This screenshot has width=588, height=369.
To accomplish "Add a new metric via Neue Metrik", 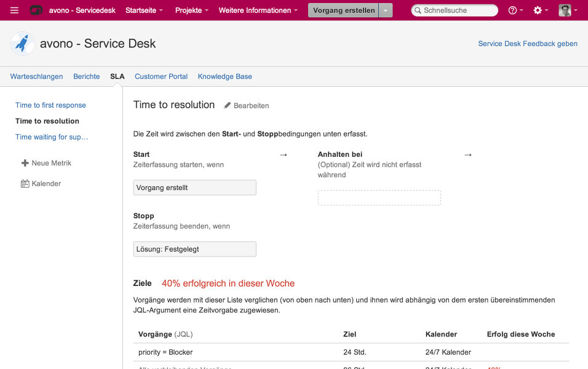I will pyautogui.click(x=47, y=163).
